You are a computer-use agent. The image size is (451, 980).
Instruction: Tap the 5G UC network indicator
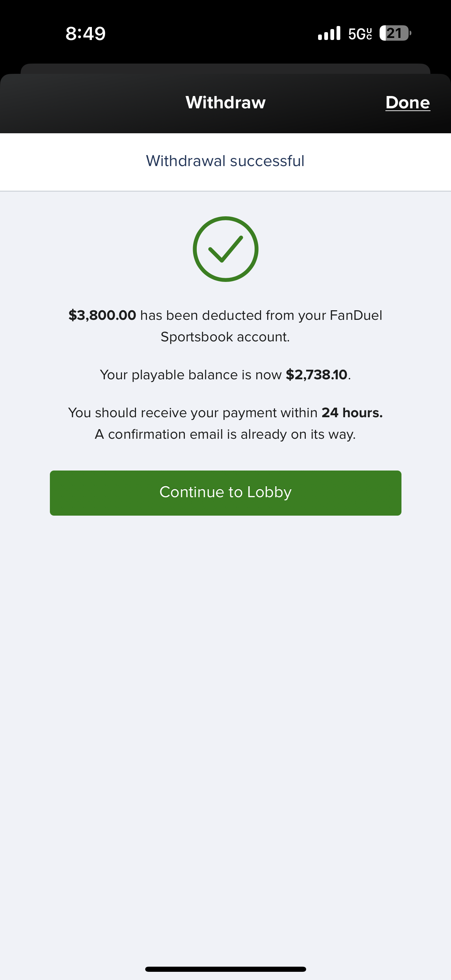pyautogui.click(x=360, y=34)
